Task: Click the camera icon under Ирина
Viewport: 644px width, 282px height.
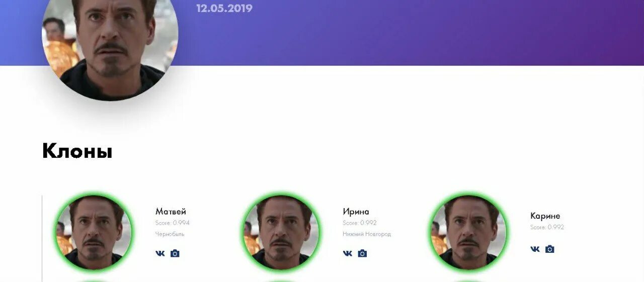Action: coord(362,253)
